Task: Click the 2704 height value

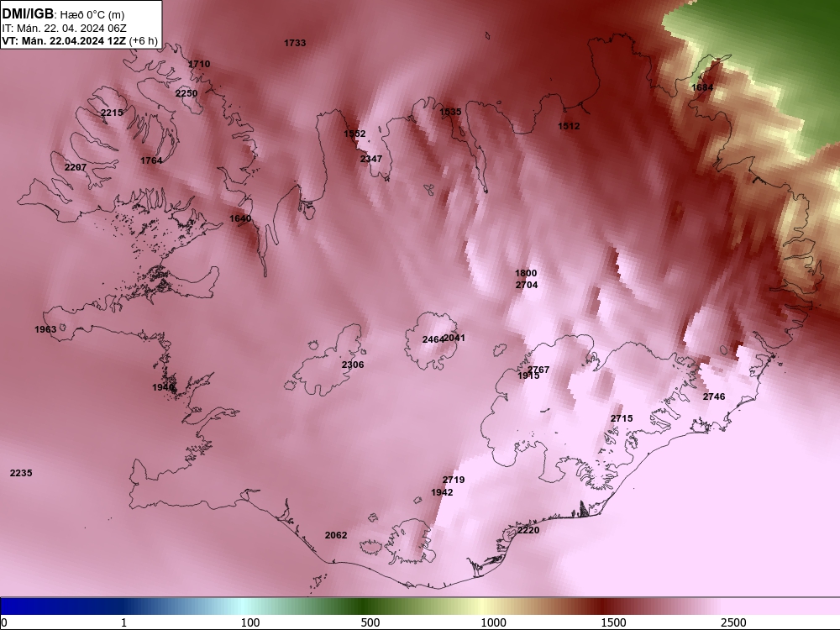Action: [527, 285]
